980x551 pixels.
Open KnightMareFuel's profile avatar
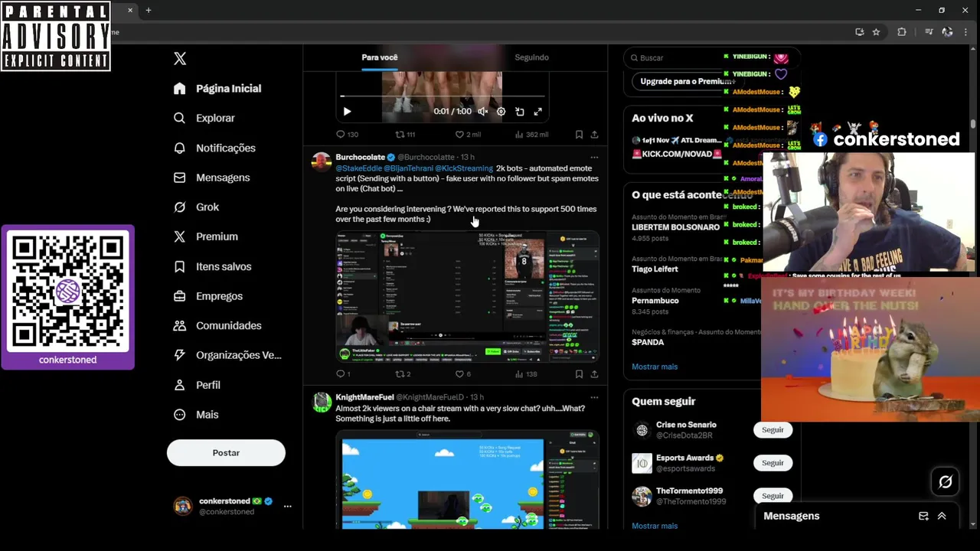(x=322, y=402)
